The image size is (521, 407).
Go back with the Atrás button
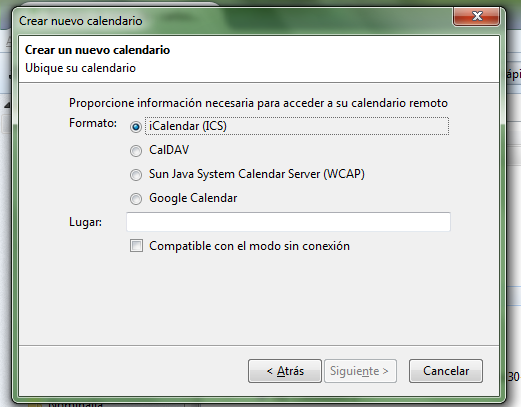pyautogui.click(x=285, y=371)
